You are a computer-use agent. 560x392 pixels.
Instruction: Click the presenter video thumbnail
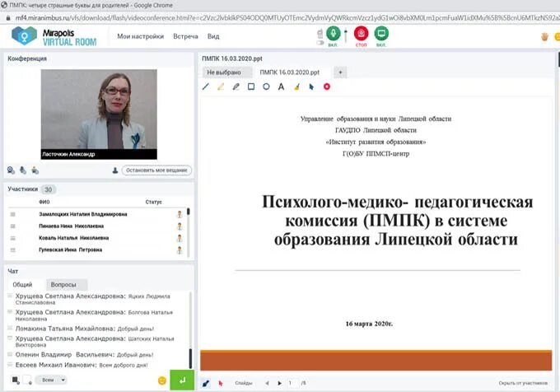[x=99, y=114]
